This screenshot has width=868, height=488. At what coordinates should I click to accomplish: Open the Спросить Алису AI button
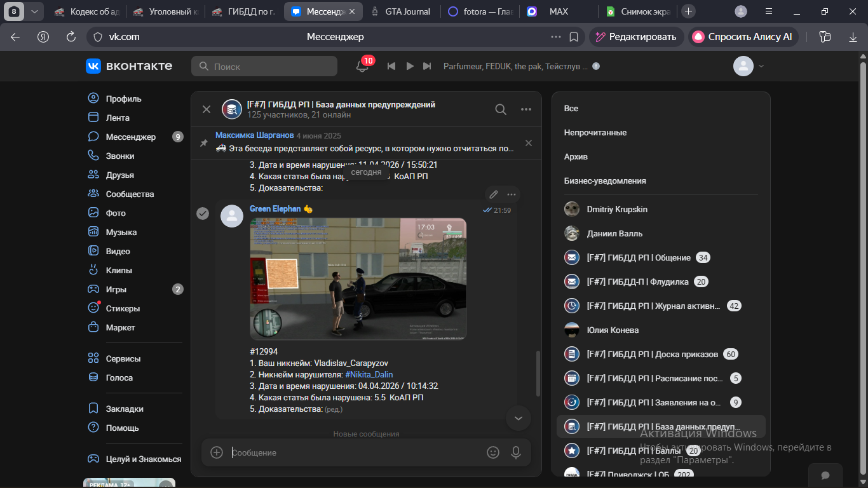[x=742, y=37]
